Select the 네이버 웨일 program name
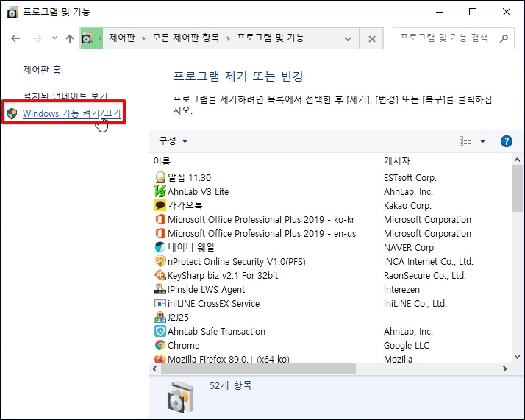Viewport: 525px width, 420px height. pos(191,247)
